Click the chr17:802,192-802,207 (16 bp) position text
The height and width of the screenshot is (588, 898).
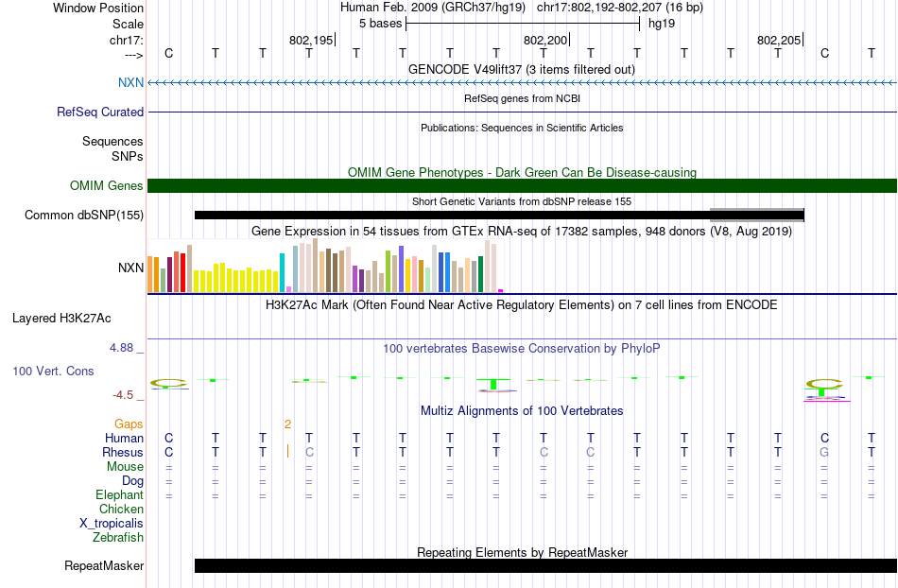click(620, 8)
